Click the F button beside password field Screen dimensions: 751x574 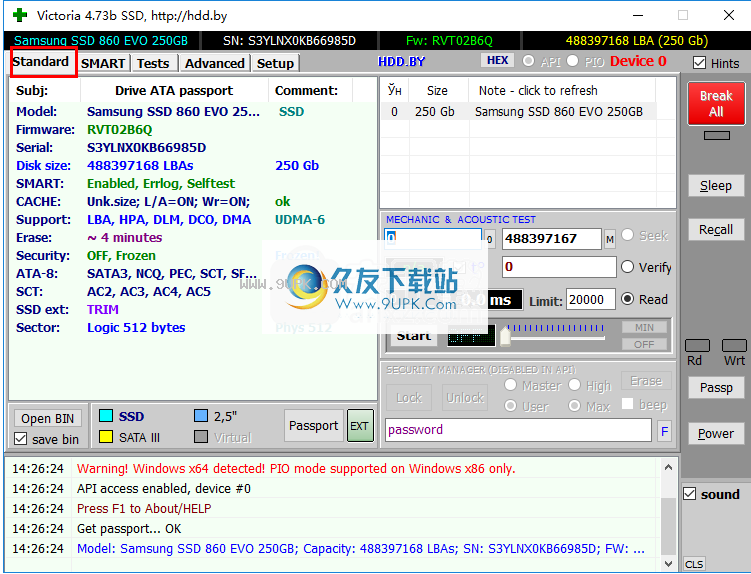click(x=664, y=432)
